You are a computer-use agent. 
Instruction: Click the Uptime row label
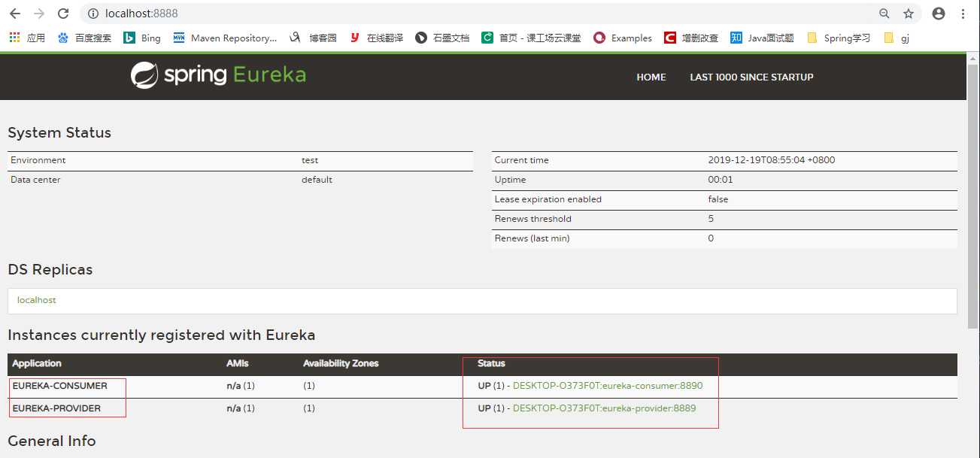(x=510, y=180)
